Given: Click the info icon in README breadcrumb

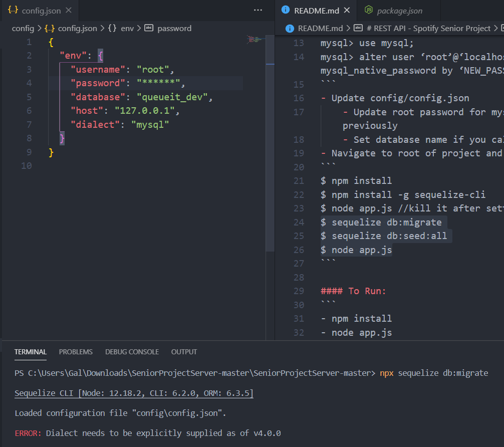Looking at the screenshot, I should [290, 28].
